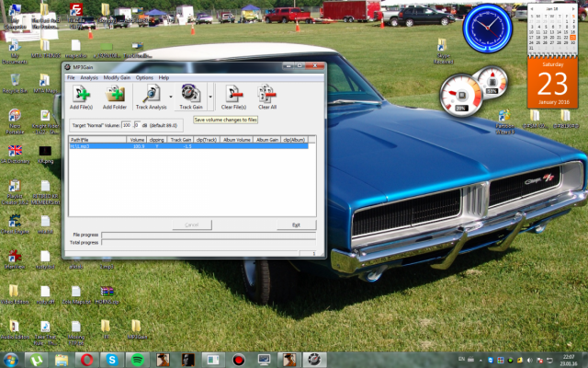
Task: Expand the Track Gain dropdown arrow
Action: 210,95
